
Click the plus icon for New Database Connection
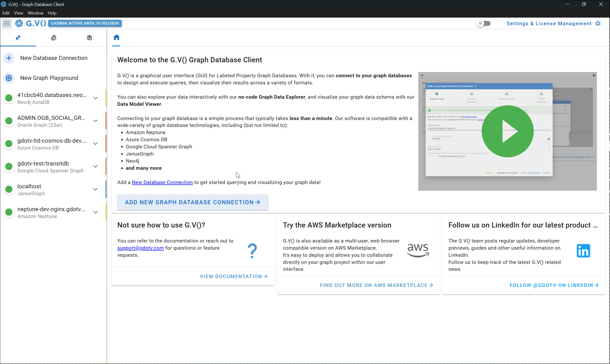9,58
